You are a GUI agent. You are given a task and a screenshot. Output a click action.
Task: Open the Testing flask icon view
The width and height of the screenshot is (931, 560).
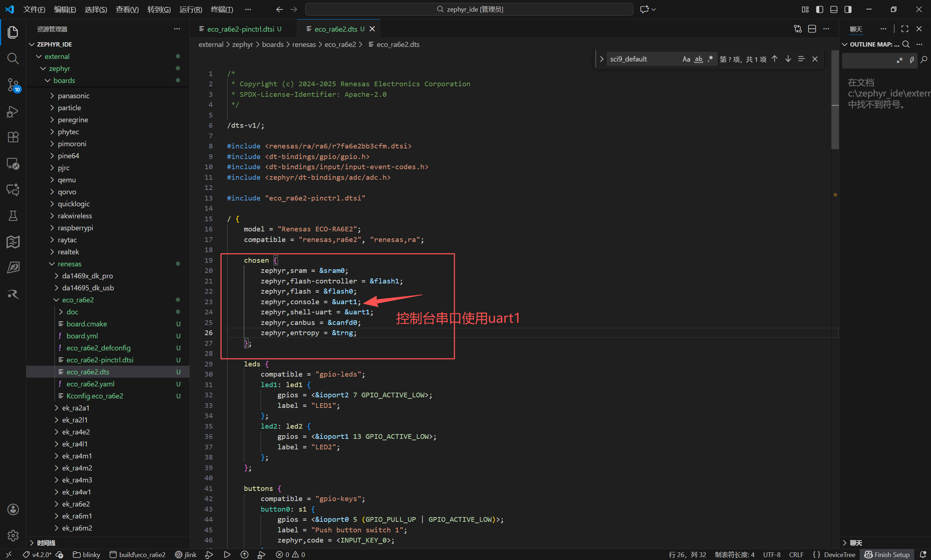[x=13, y=215]
